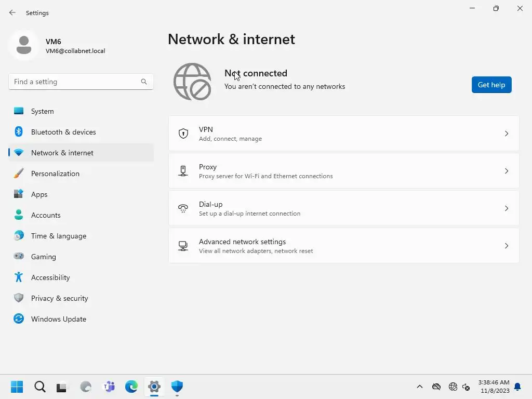Click the Privacy & security shield icon

click(19, 298)
